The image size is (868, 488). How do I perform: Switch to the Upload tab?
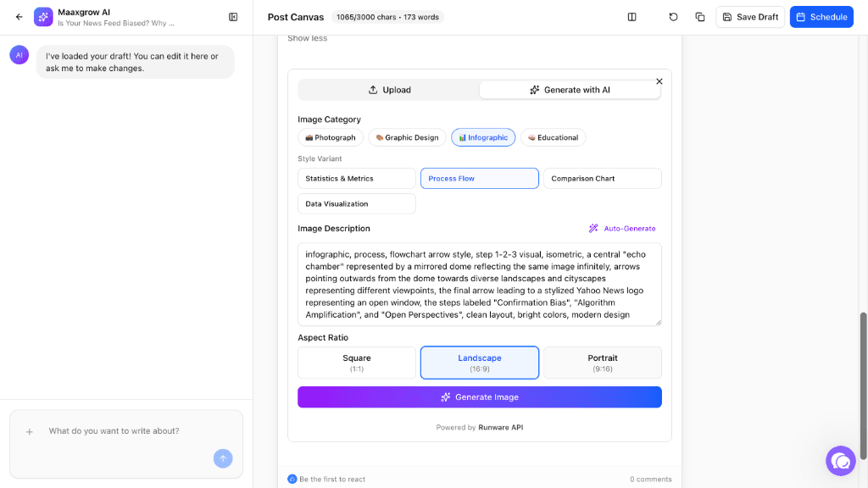pyautogui.click(x=389, y=90)
